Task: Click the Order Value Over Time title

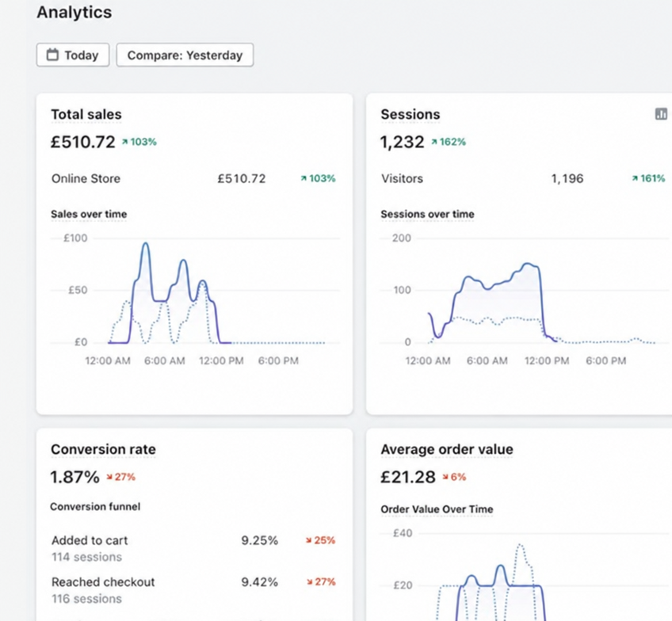Action: pos(437,509)
